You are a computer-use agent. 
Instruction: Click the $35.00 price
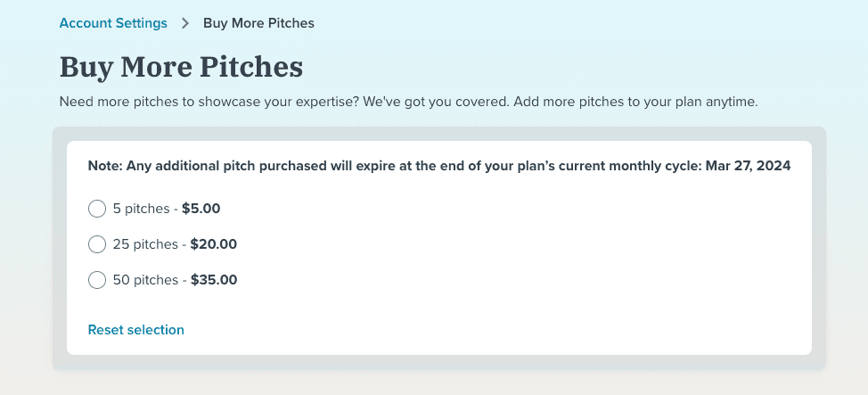click(214, 280)
